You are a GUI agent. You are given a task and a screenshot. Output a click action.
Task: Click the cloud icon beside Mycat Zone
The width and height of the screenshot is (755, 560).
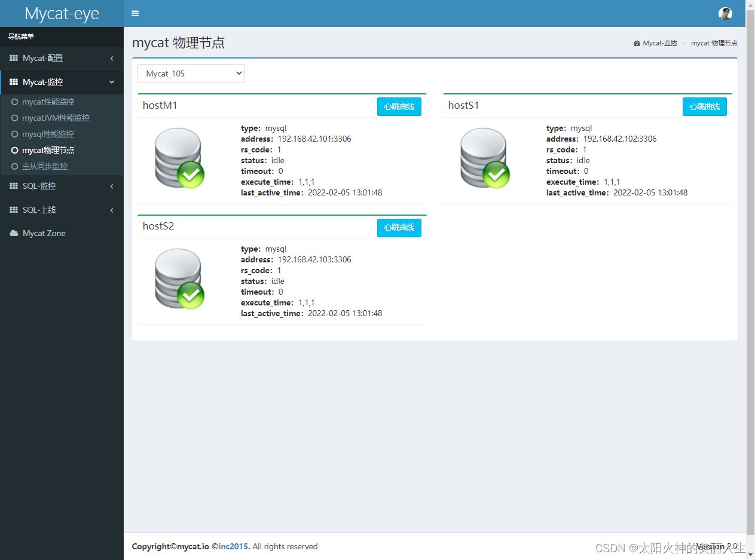pos(14,233)
